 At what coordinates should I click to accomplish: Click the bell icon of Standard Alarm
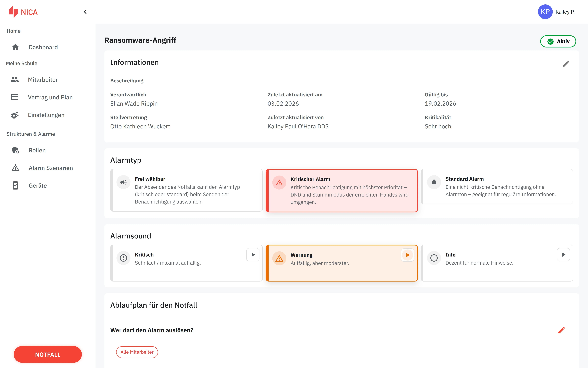(x=434, y=182)
